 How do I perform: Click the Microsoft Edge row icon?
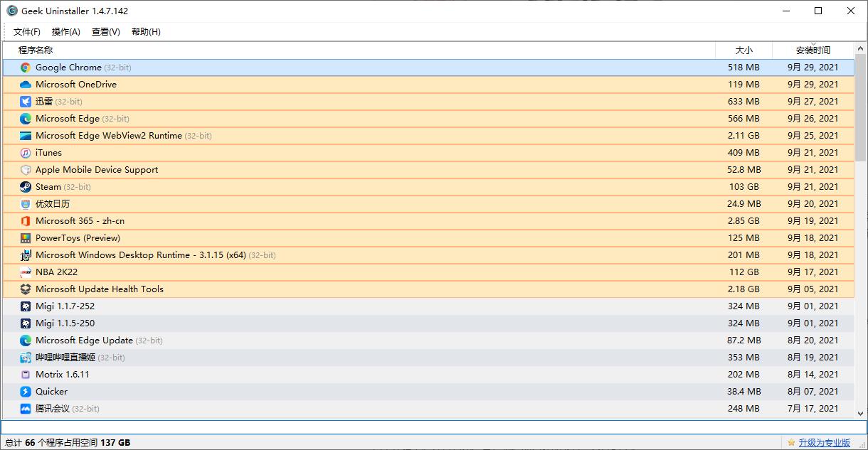[26, 119]
